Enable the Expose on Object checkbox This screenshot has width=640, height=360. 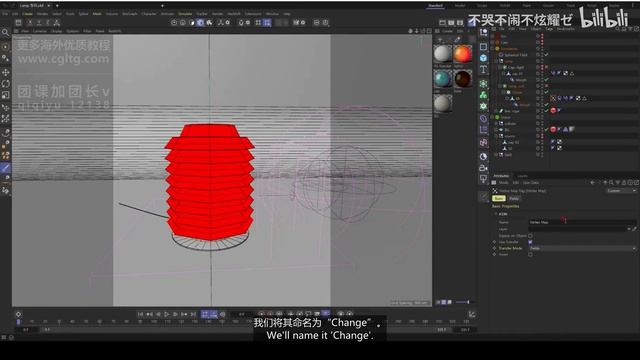click(530, 236)
